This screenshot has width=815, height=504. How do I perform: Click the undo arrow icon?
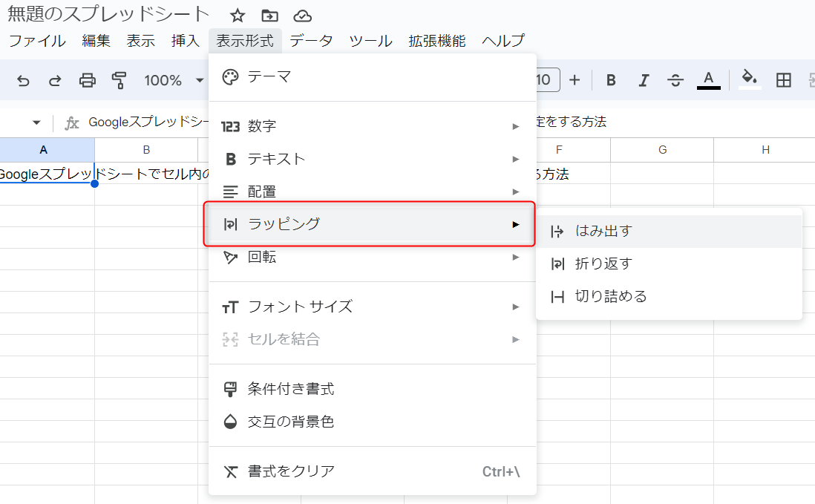click(23, 80)
